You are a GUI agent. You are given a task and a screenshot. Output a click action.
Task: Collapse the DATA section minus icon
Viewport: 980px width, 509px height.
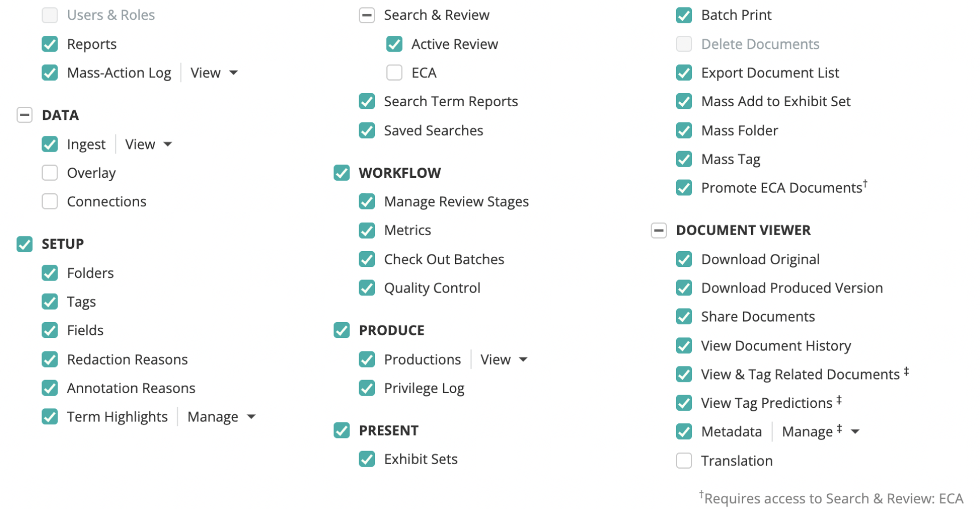click(x=24, y=115)
